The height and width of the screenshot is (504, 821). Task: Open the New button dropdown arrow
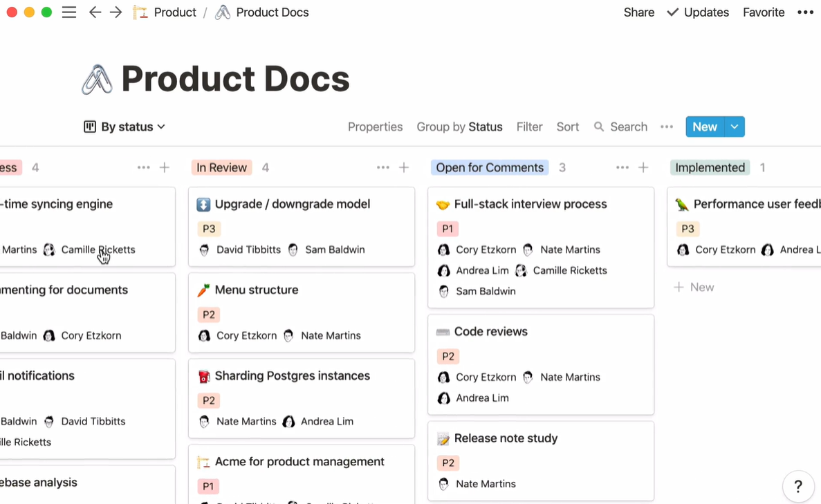[x=735, y=127]
